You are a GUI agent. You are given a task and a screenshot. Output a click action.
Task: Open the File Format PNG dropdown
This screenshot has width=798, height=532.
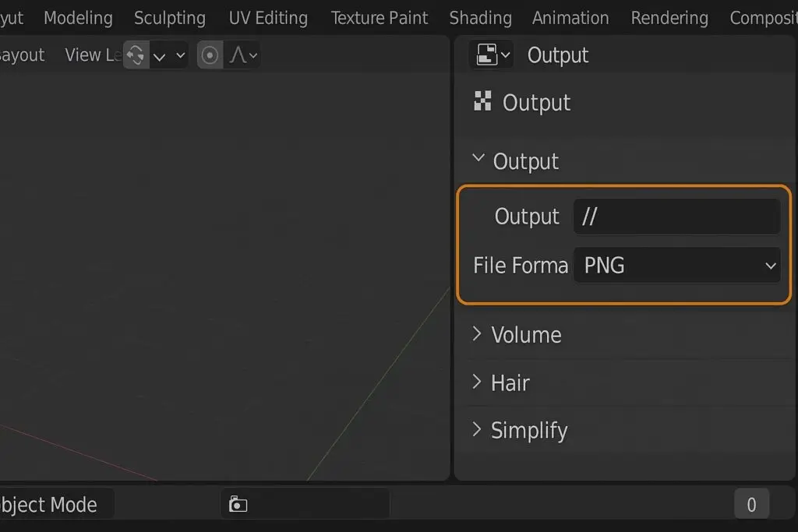pos(676,265)
